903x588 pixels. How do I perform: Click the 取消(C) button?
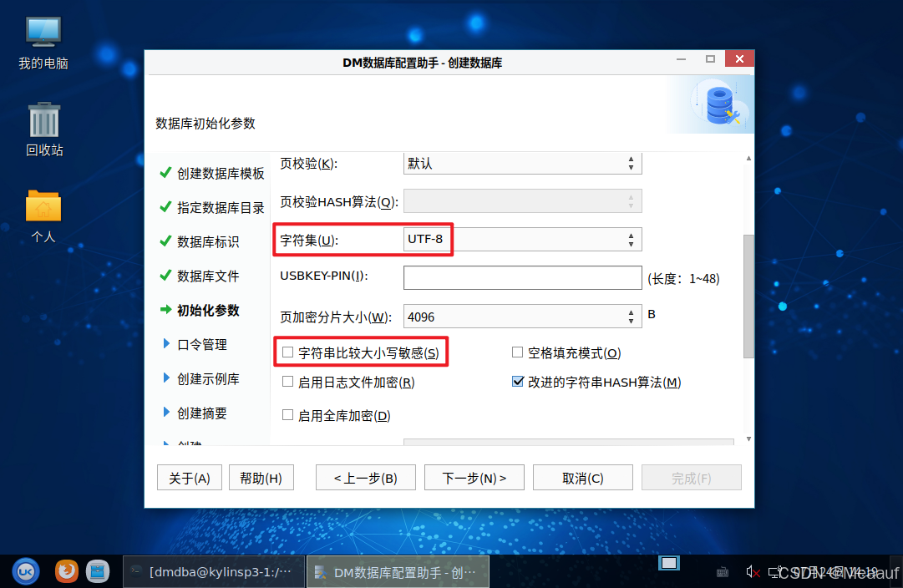(583, 478)
